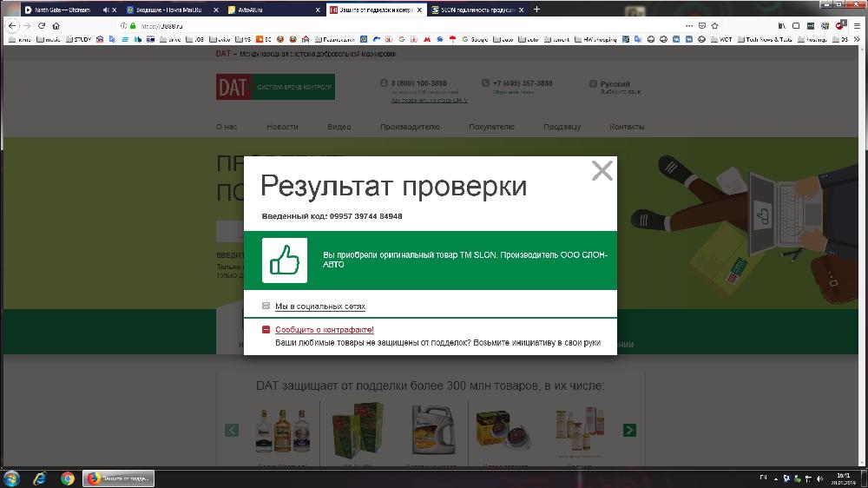
Task: Switch to SLON подлинность tab
Action: [x=476, y=10]
